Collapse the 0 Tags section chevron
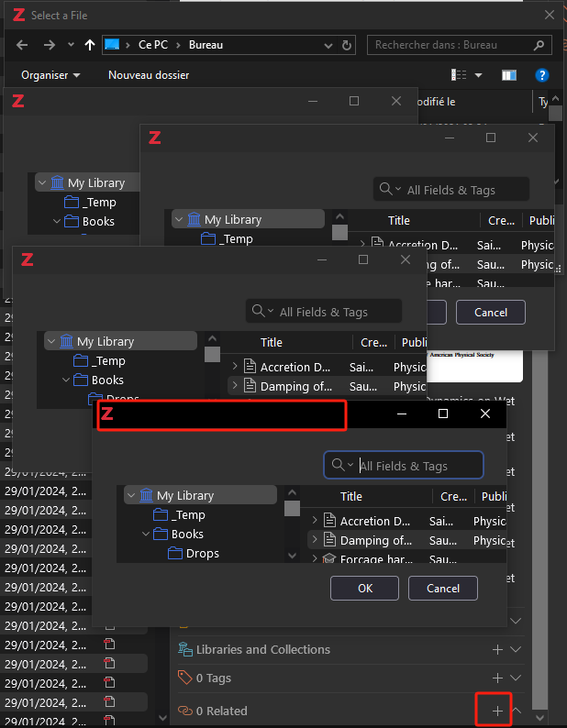Viewport: 567px width, 728px height. pyautogui.click(x=516, y=678)
